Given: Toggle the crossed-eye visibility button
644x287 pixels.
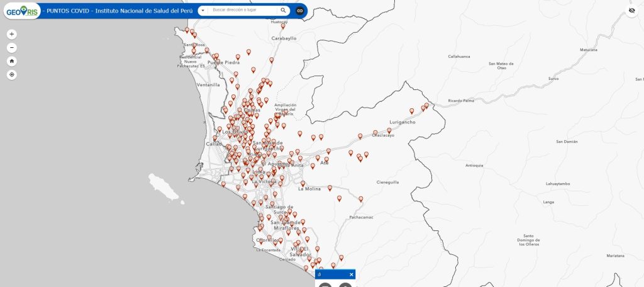Looking at the screenshot, I should pyautogui.click(x=632, y=11).
